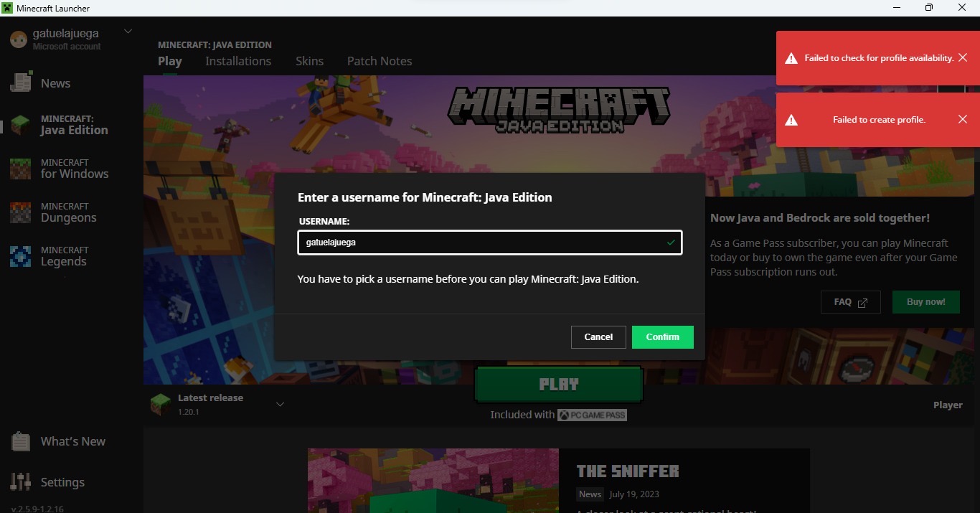Expand the Latest release version dropdown
The image size is (980, 513).
point(281,404)
